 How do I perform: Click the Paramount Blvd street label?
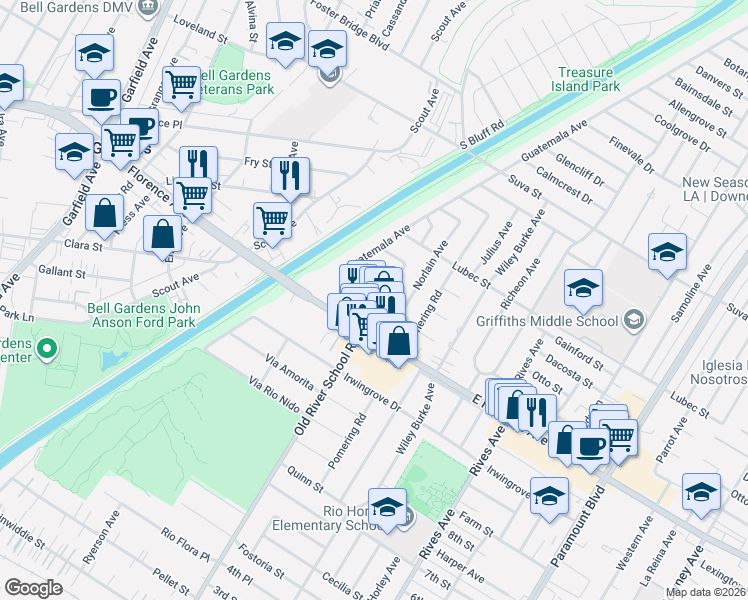point(577,527)
